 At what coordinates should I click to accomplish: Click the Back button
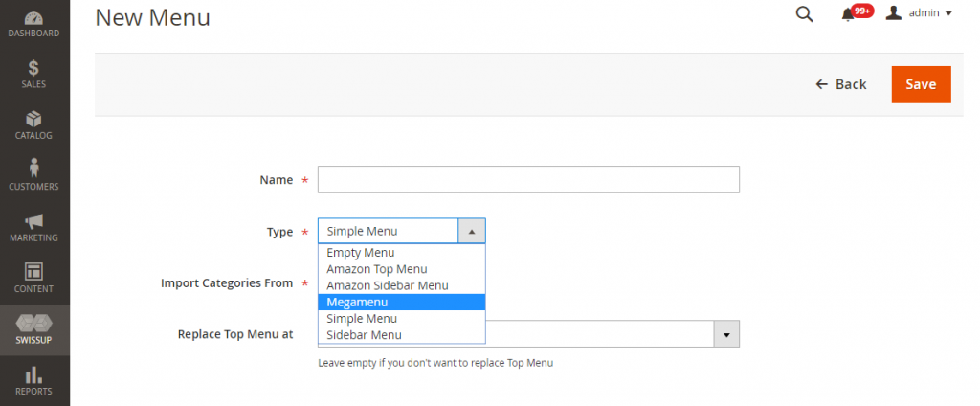[841, 84]
